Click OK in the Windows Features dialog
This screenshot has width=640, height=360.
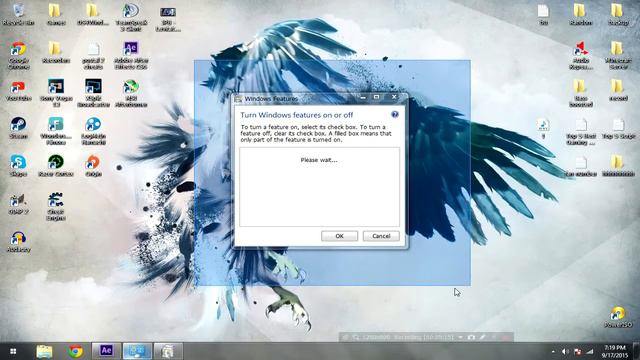339,236
